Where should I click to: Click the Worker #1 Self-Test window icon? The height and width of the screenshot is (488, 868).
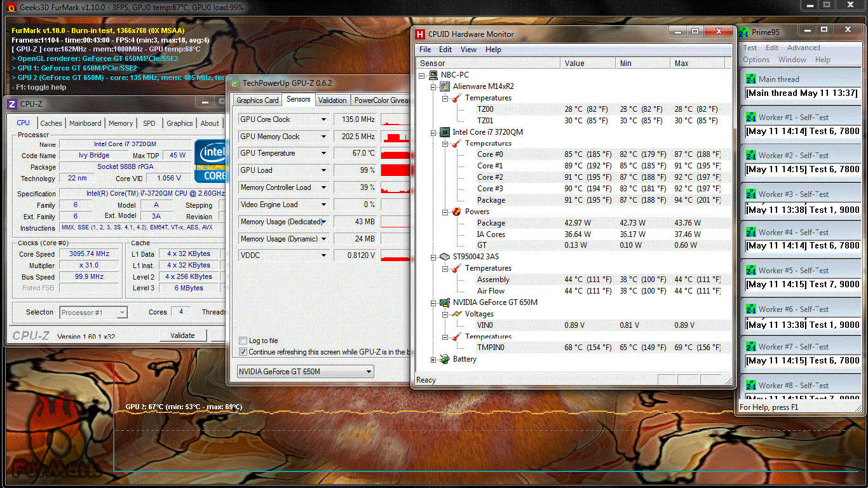tap(751, 118)
